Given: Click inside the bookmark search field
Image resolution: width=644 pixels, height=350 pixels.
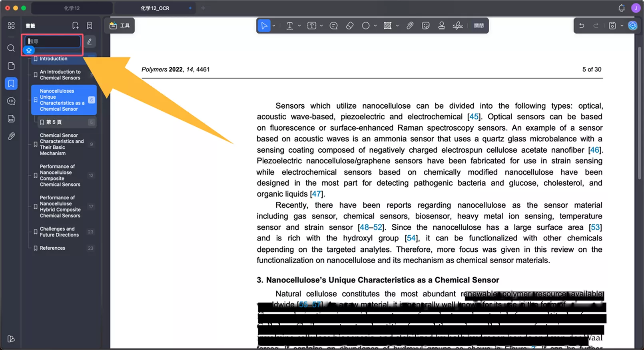Looking at the screenshot, I should [x=53, y=41].
